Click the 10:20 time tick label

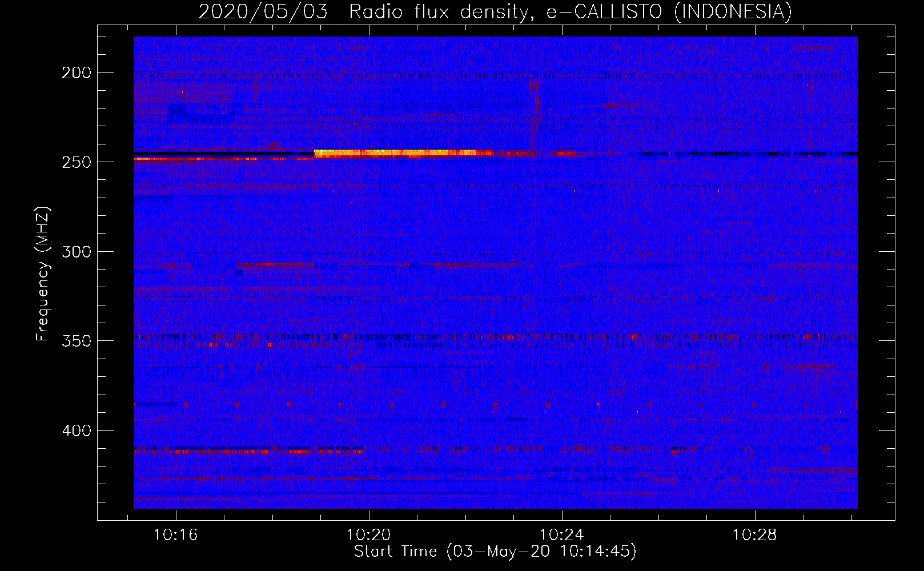[x=368, y=535]
